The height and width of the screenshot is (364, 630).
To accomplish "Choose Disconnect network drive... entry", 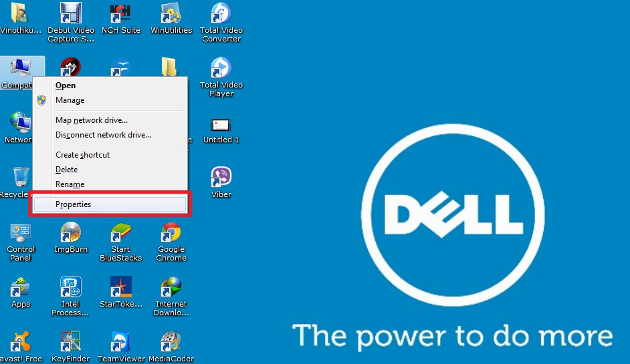I will pyautogui.click(x=110, y=135).
